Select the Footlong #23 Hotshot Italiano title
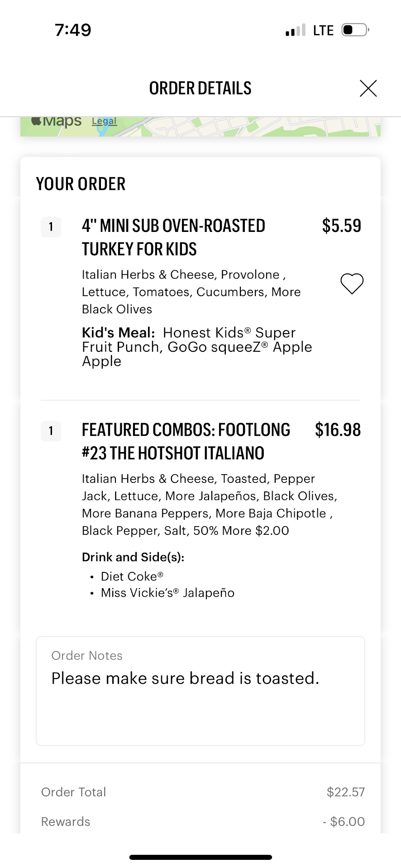Image resolution: width=401 pixels, height=868 pixels. pos(186,441)
